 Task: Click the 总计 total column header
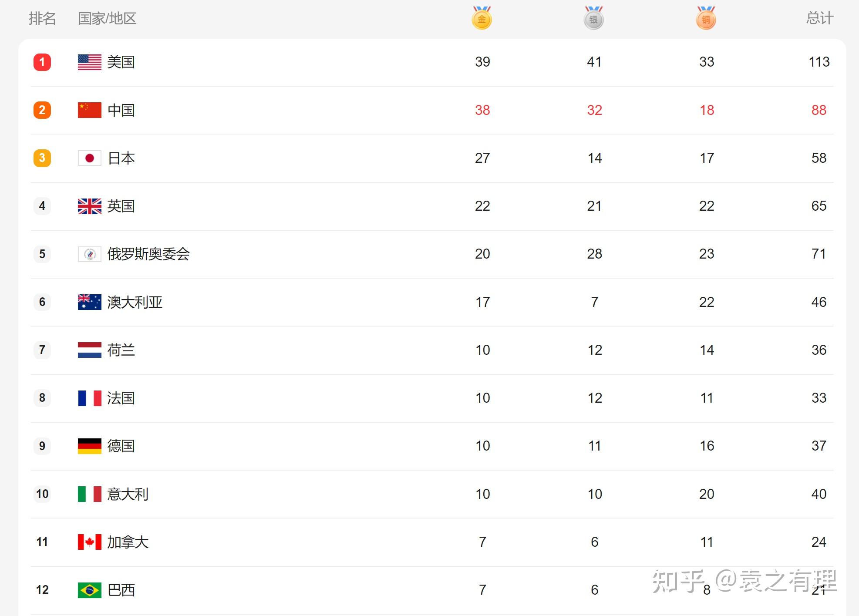point(819,18)
